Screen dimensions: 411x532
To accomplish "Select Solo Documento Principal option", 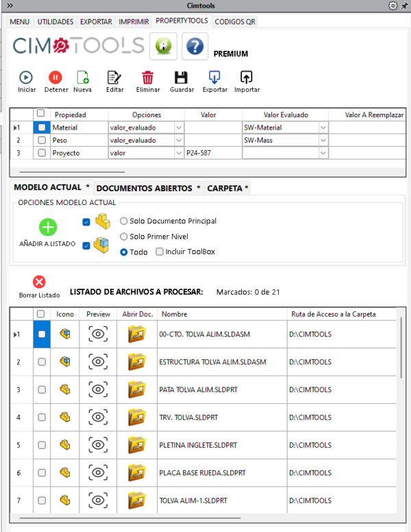I will pos(124,221).
